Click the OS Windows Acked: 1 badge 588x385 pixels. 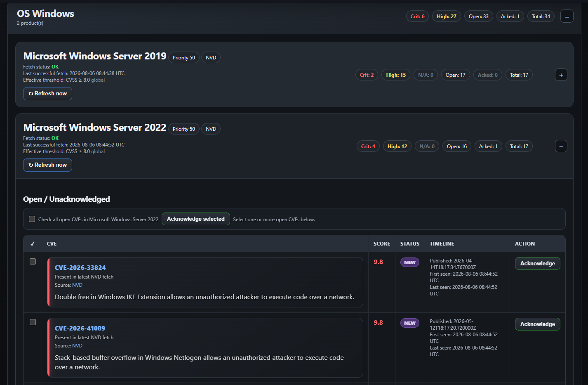point(510,17)
